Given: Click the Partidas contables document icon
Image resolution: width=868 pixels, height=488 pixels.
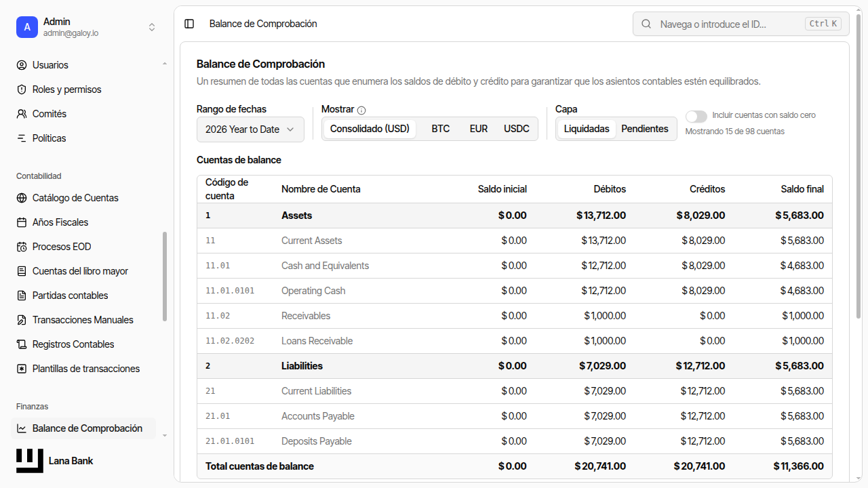Looking at the screenshot, I should coord(22,296).
